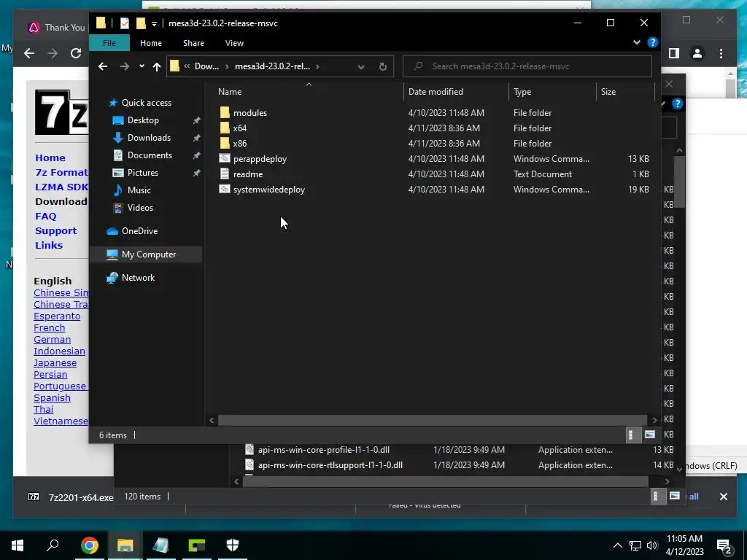Open Music in navigation pane
Image resolution: width=747 pixels, height=560 pixels.
(x=139, y=190)
